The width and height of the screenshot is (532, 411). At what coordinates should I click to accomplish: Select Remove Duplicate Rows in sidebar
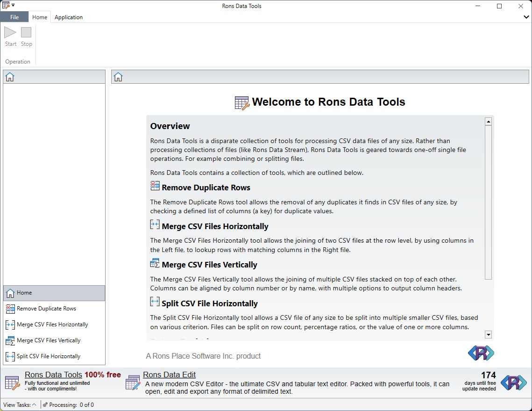(46, 309)
